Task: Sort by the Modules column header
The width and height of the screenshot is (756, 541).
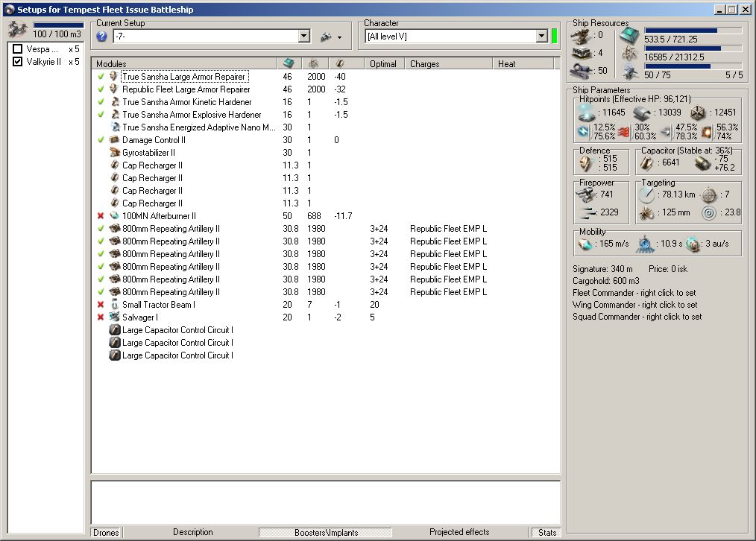Action: [184, 63]
